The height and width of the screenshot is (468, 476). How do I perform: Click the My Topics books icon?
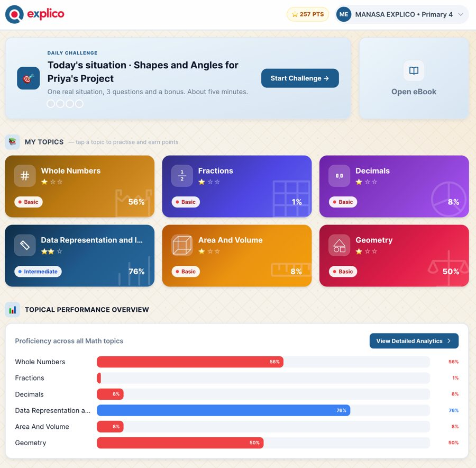pyautogui.click(x=13, y=142)
